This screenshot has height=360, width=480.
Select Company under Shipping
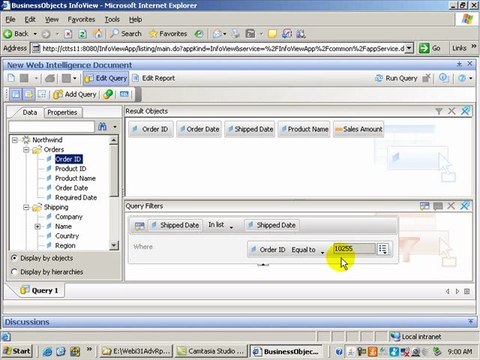click(x=69, y=217)
